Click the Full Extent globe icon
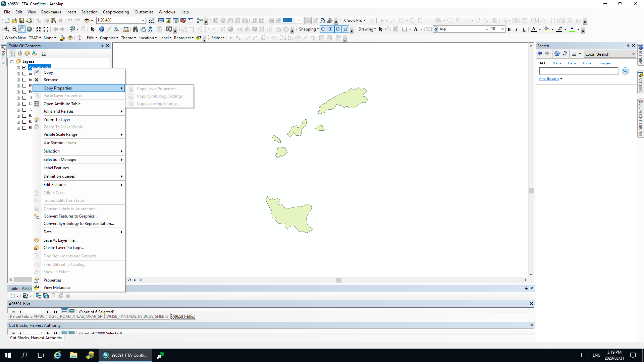Image resolution: width=644 pixels, height=362 pixels. point(30,29)
